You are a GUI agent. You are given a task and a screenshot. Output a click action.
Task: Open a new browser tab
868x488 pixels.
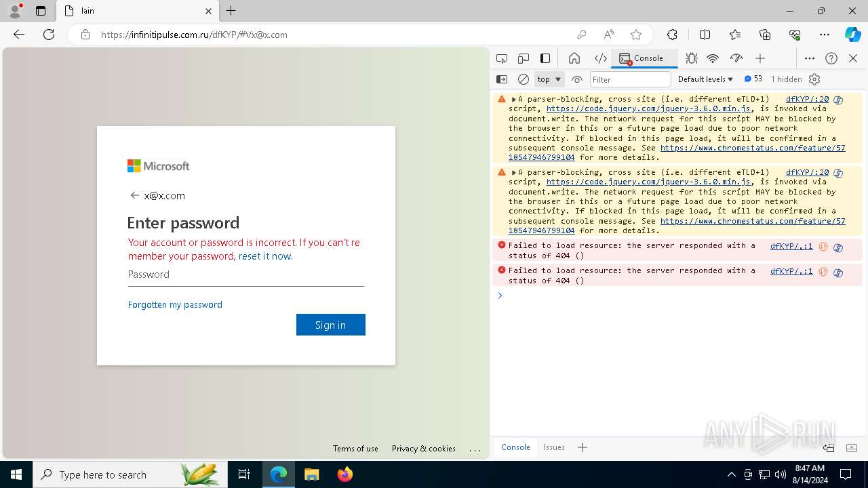coord(231,11)
